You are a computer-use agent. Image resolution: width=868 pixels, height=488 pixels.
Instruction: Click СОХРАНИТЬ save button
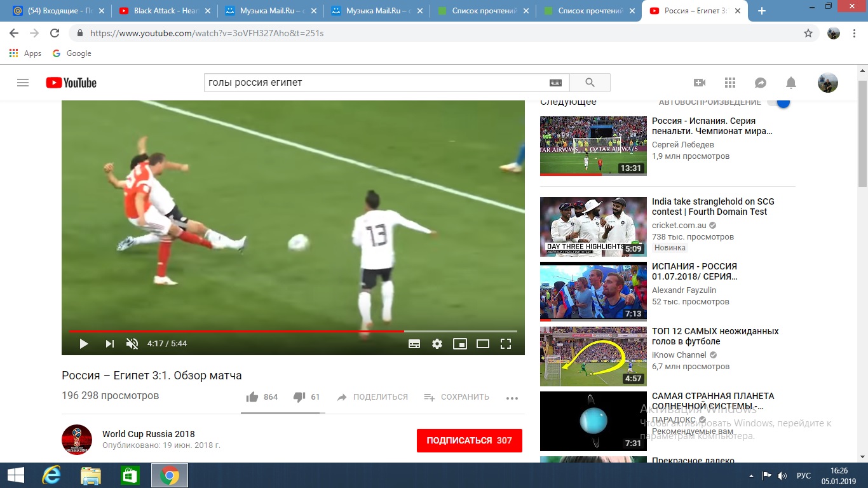coord(456,397)
